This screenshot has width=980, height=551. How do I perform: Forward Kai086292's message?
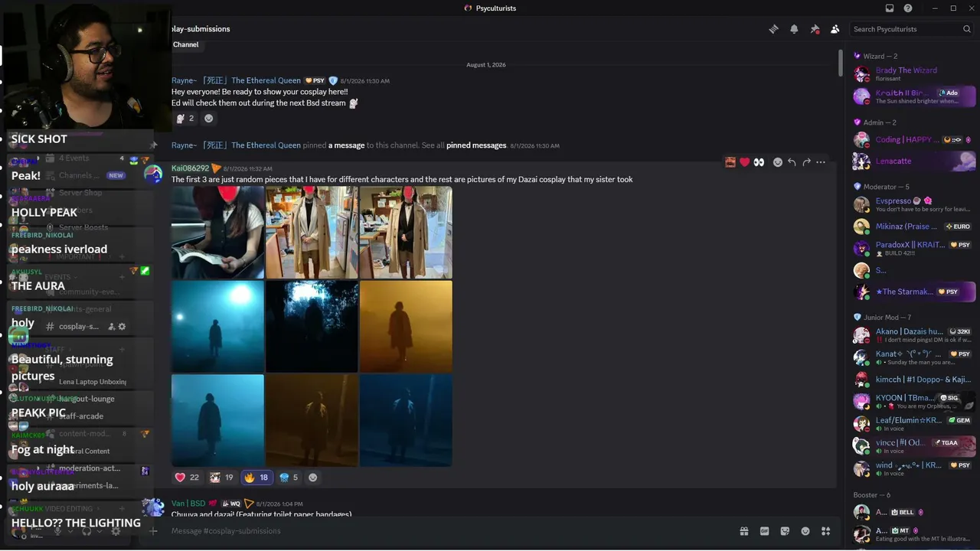click(806, 162)
